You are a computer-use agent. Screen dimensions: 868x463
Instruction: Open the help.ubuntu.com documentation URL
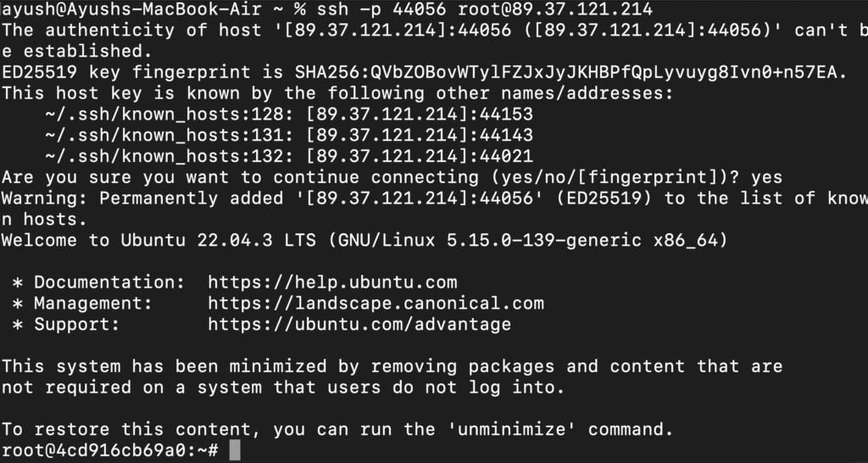(332, 282)
